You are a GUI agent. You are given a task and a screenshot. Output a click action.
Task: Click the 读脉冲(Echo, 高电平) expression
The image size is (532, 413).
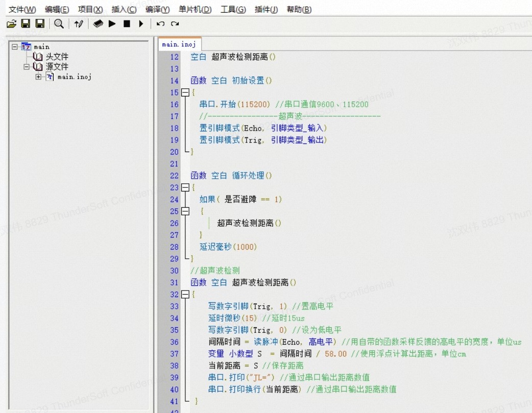coord(295,342)
